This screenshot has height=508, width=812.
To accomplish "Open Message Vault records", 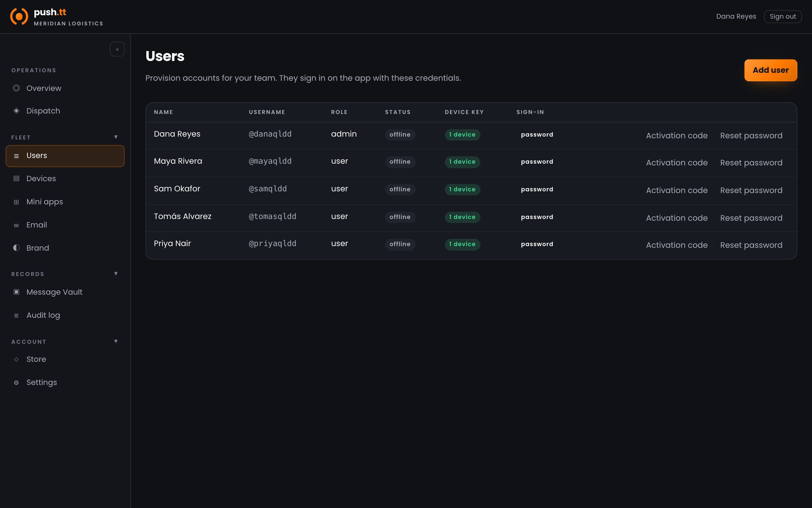I will [65, 292].
